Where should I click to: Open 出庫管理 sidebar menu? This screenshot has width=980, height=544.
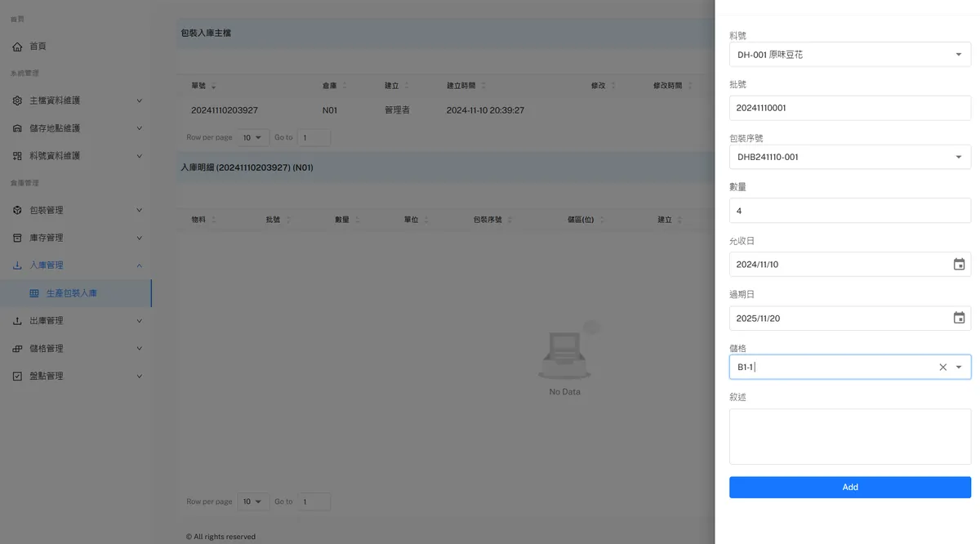76,321
